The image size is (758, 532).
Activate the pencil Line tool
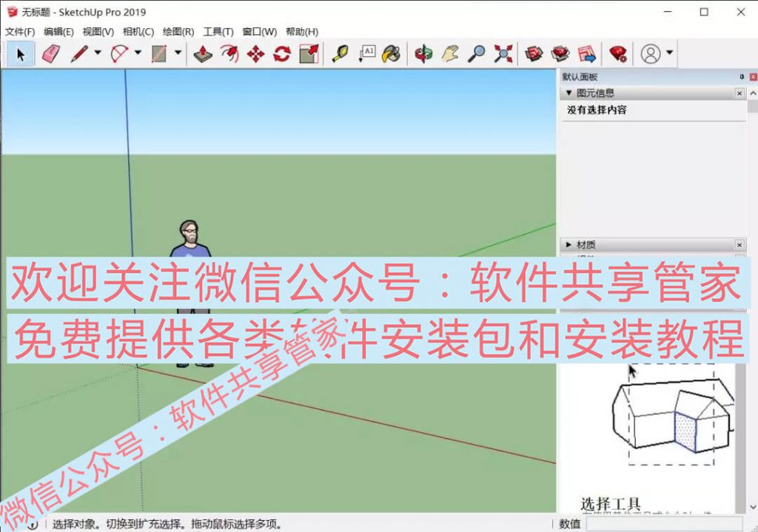[78, 53]
